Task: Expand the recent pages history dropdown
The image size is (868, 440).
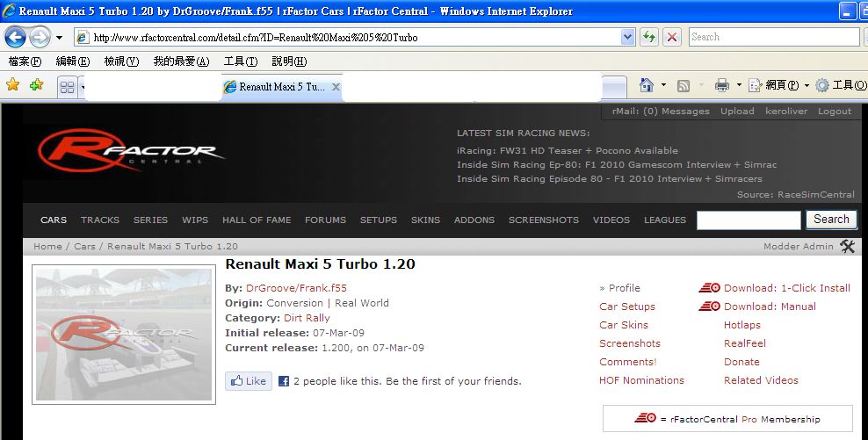Action: (x=59, y=38)
